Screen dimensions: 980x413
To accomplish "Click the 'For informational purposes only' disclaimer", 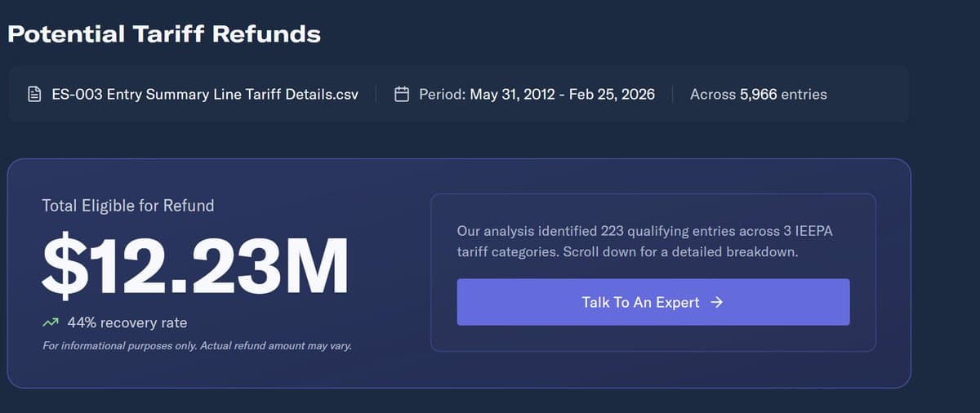I will click(x=197, y=346).
